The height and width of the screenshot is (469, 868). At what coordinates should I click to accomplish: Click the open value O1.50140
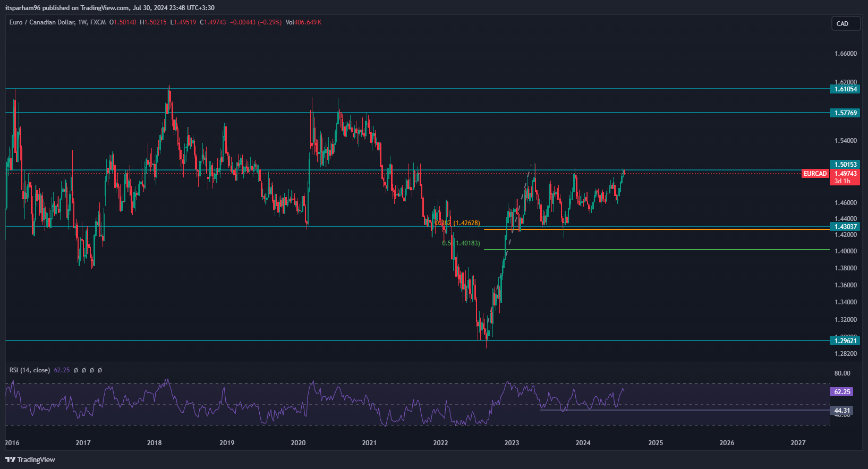click(123, 22)
